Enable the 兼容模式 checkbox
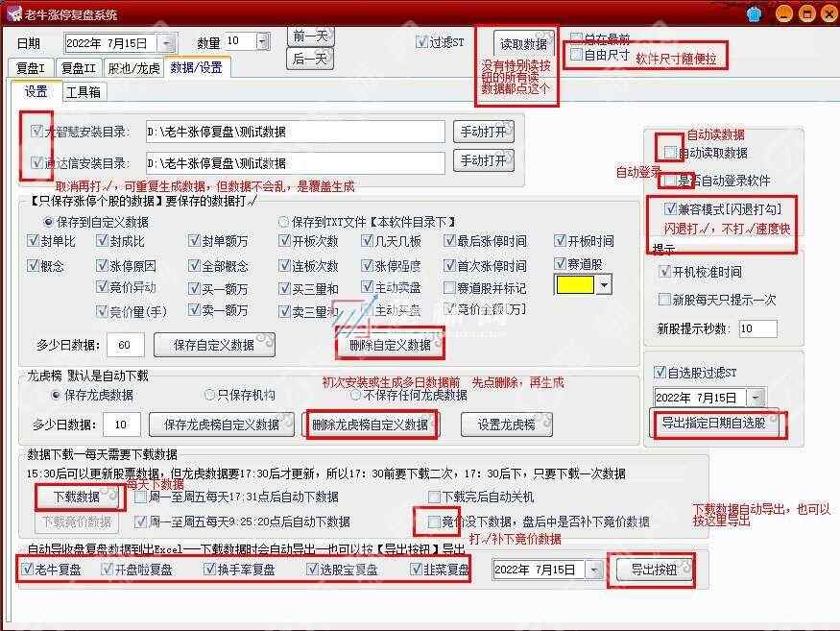This screenshot has height=631, width=840. click(x=670, y=208)
